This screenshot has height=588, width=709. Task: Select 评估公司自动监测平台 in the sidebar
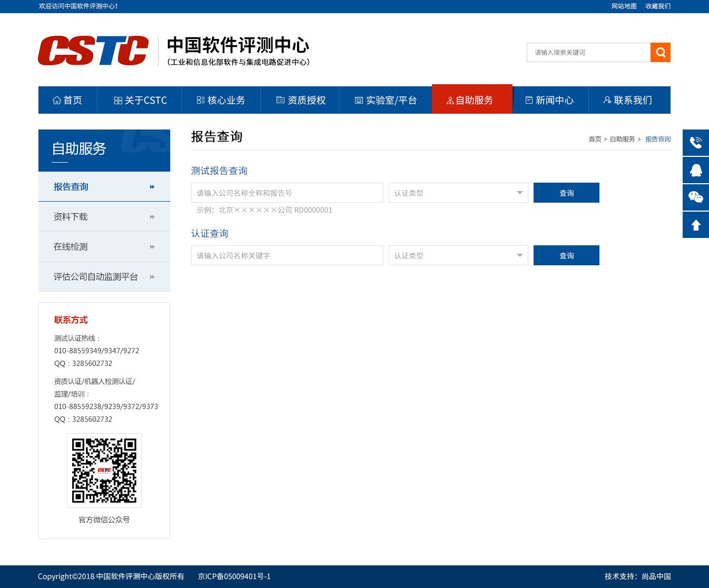(96, 277)
